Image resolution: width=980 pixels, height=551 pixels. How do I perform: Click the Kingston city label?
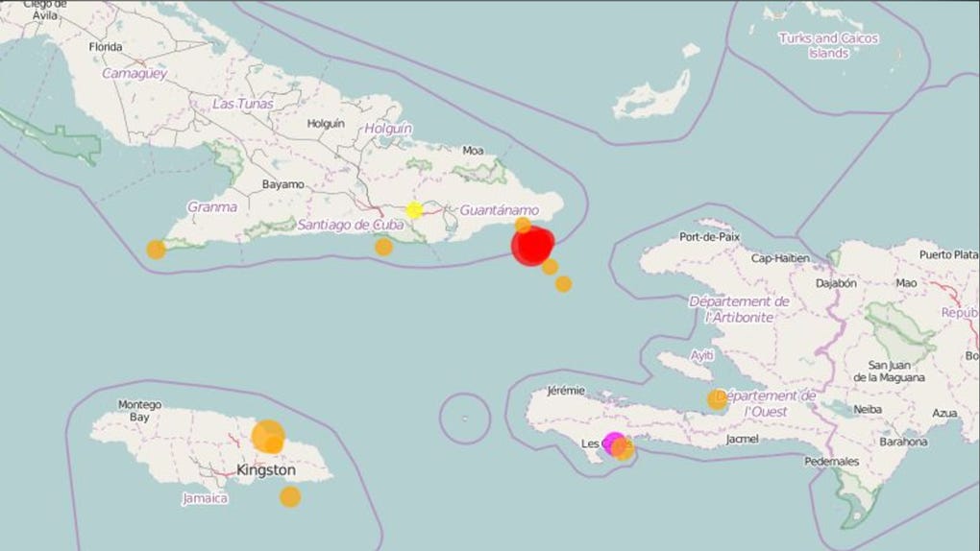266,471
